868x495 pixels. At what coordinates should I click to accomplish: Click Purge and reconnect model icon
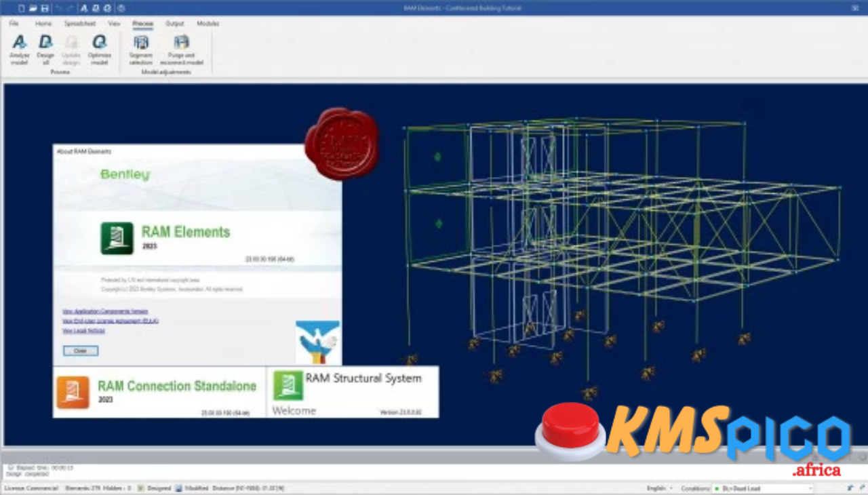[x=181, y=43]
